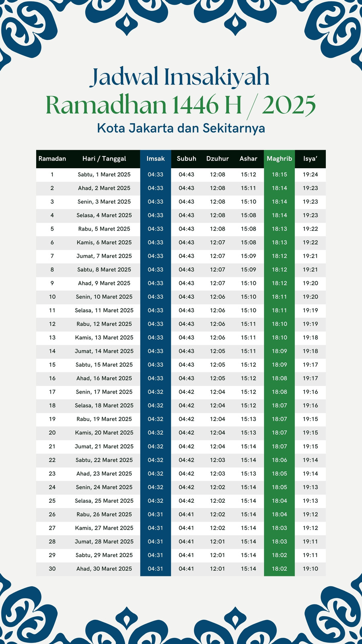Select the Ramadan column header
Image resolution: width=362 pixels, height=644 pixels.
click(x=52, y=159)
